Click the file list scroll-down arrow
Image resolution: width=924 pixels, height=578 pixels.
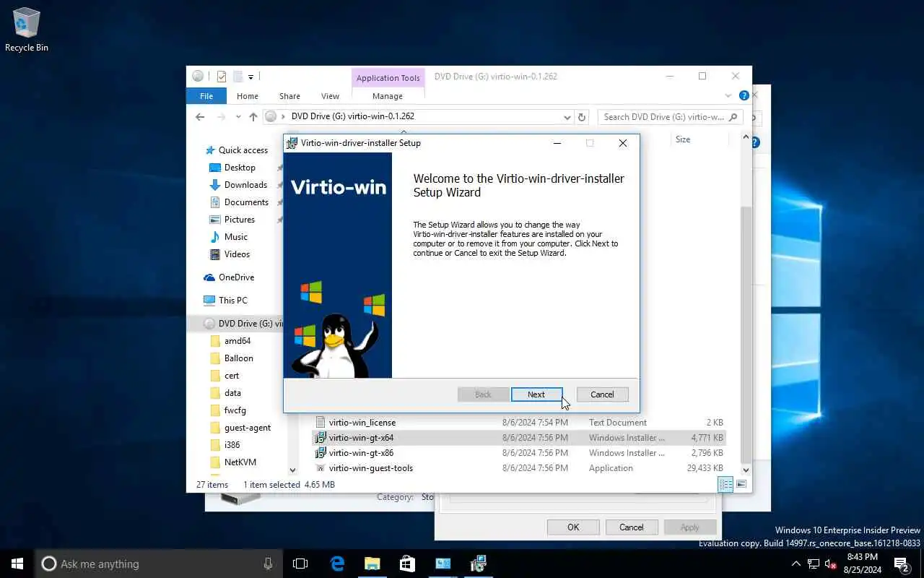click(x=746, y=470)
